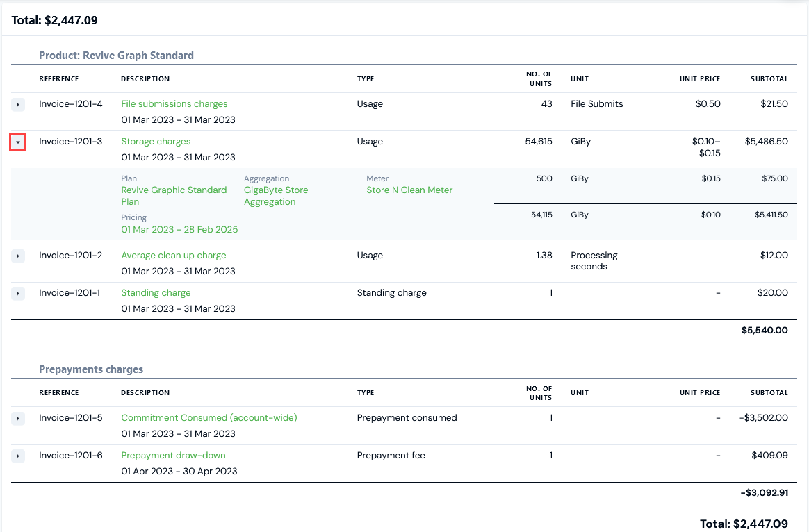Collapse the Invoice-1201-3 Storage charges row

pos(18,142)
